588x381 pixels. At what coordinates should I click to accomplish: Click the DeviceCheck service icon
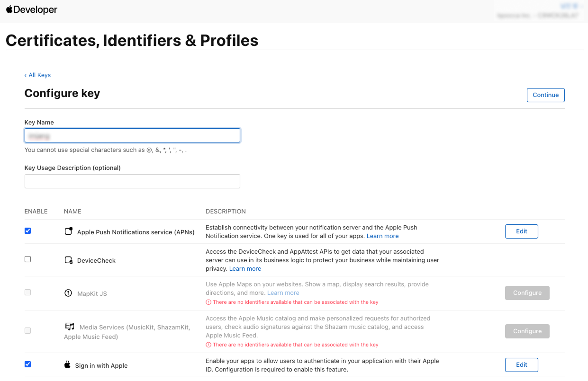(x=69, y=260)
